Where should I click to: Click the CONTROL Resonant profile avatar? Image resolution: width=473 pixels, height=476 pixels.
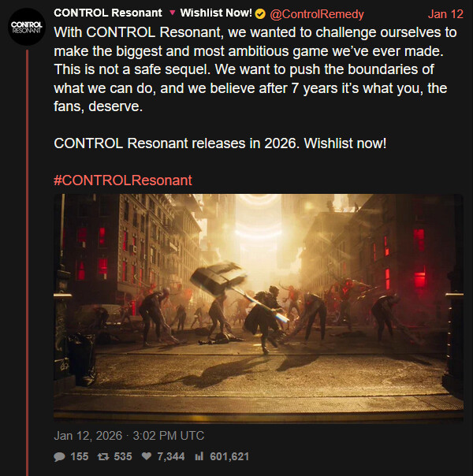27,27
